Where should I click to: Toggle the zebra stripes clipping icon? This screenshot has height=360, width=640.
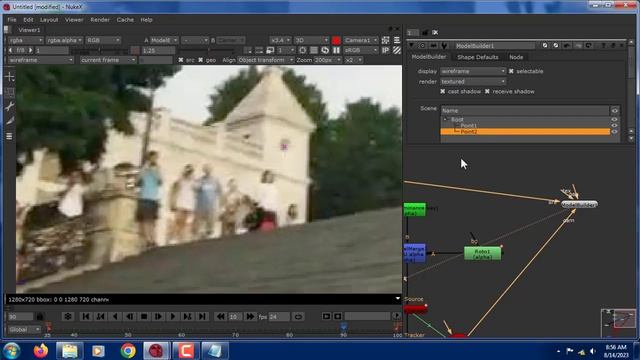(397, 50)
